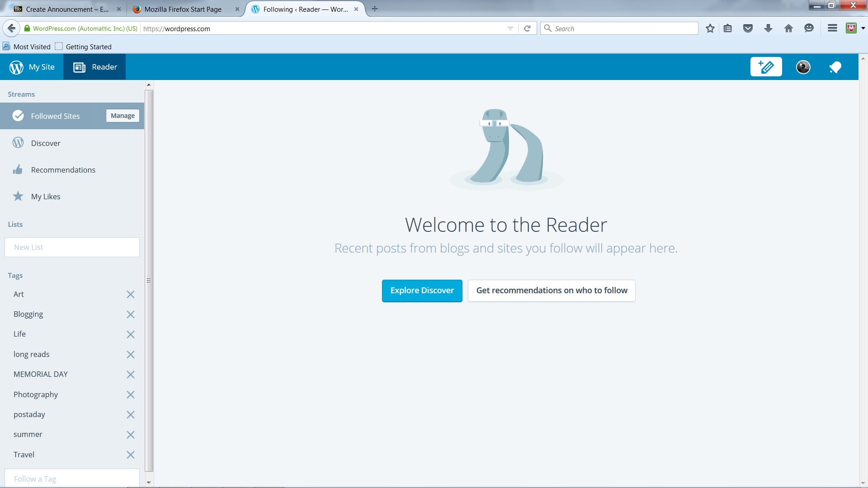Click sidebar scroll down arrow
Viewport: 868px width, 488px height.
click(x=149, y=482)
